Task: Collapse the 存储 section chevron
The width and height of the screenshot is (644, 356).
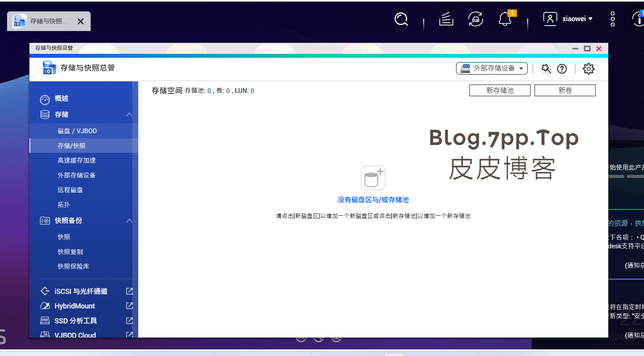Action: tap(129, 115)
